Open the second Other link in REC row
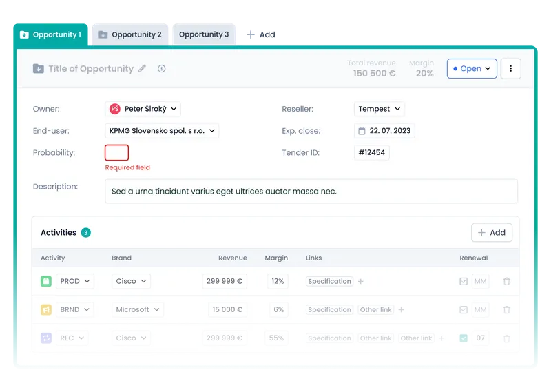 (x=417, y=338)
